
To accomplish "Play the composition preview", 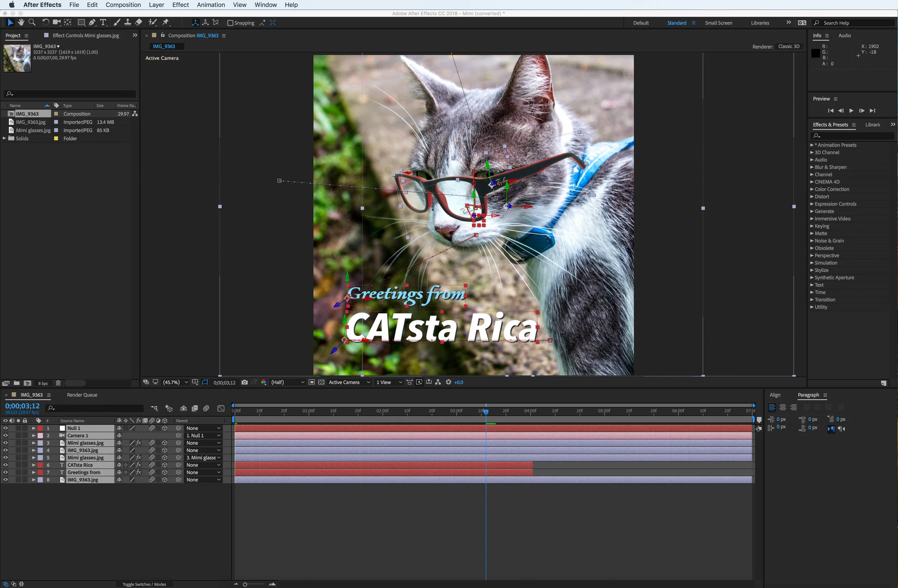I will [x=851, y=111].
